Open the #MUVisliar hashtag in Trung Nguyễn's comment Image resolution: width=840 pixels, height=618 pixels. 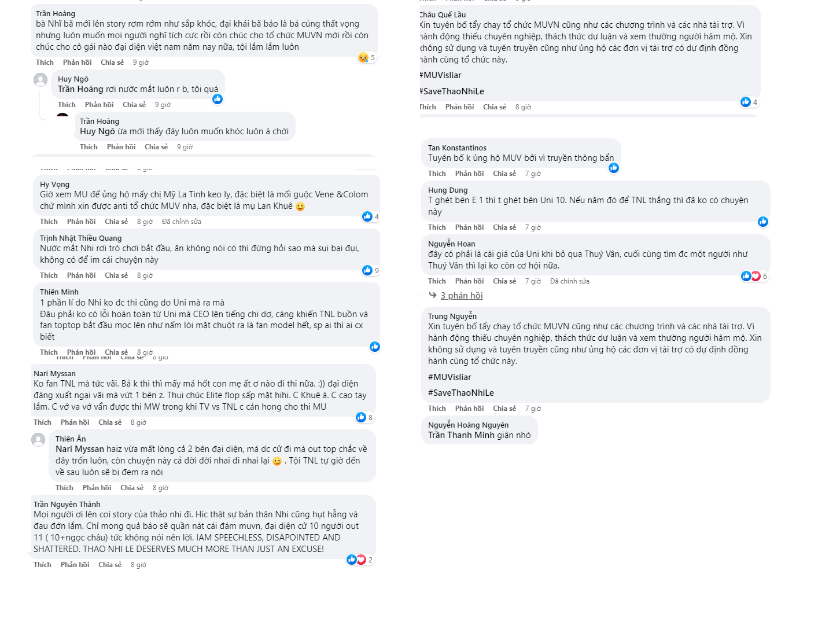click(x=450, y=377)
